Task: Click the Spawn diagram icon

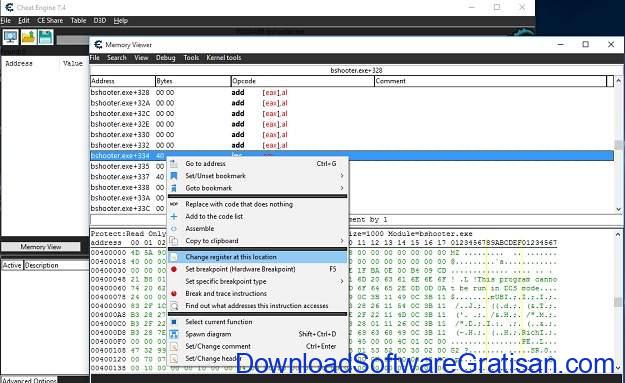Action: 174,334
